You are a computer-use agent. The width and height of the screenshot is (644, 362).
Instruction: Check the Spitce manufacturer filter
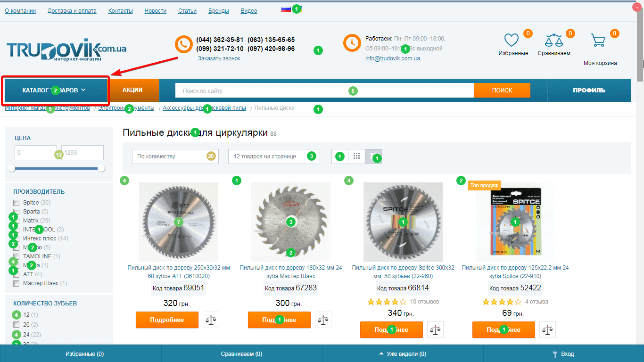(x=17, y=203)
